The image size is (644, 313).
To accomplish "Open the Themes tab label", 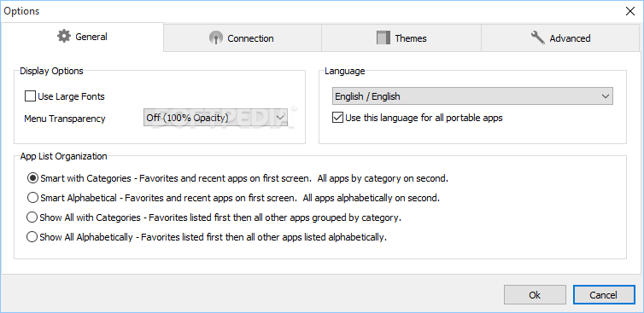I will [411, 38].
